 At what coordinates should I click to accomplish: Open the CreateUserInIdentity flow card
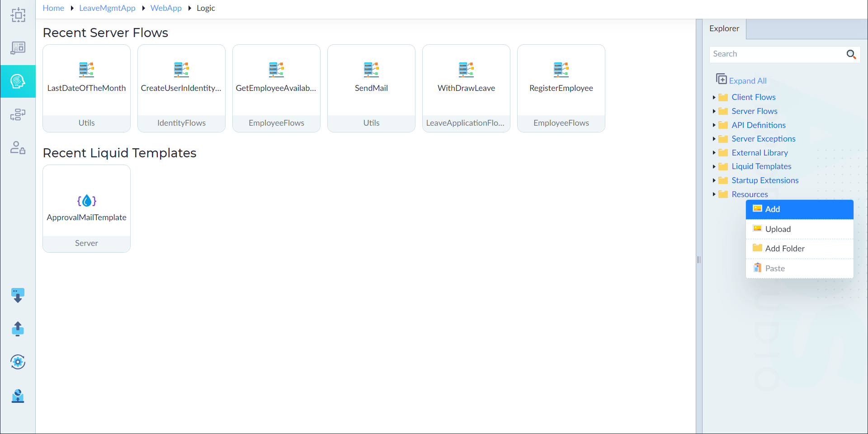(181, 88)
